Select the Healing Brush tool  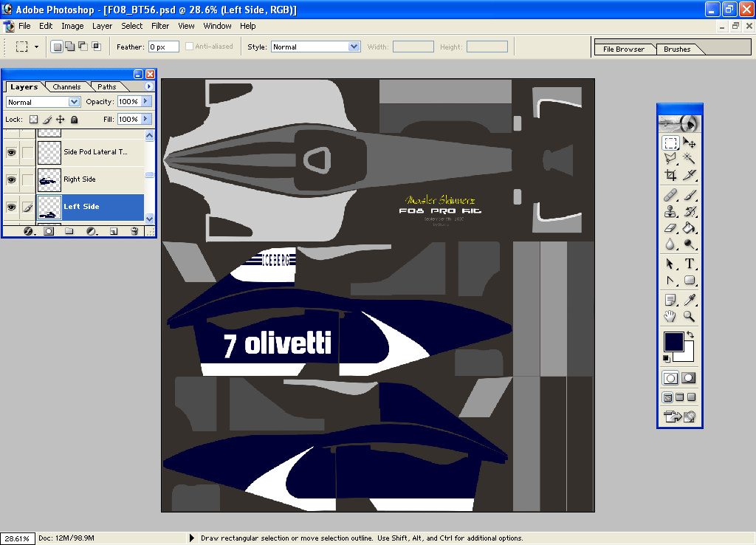coord(670,196)
